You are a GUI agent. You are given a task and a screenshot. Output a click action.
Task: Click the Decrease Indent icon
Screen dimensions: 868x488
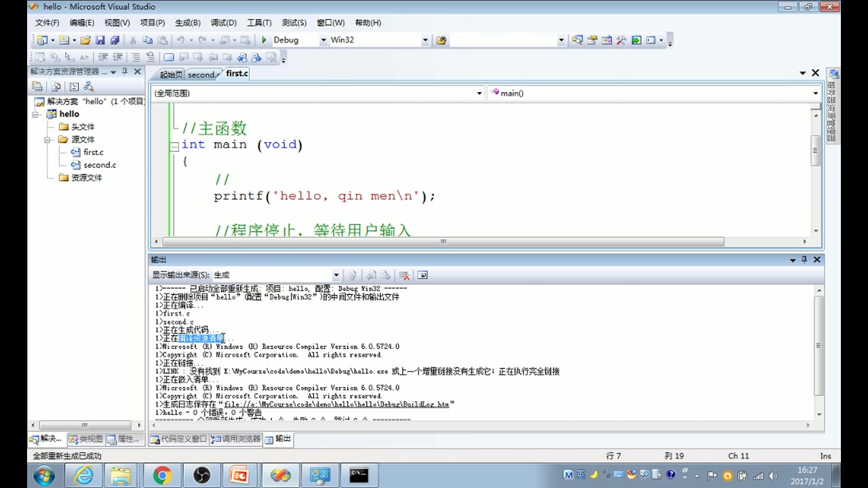[x=103, y=58]
